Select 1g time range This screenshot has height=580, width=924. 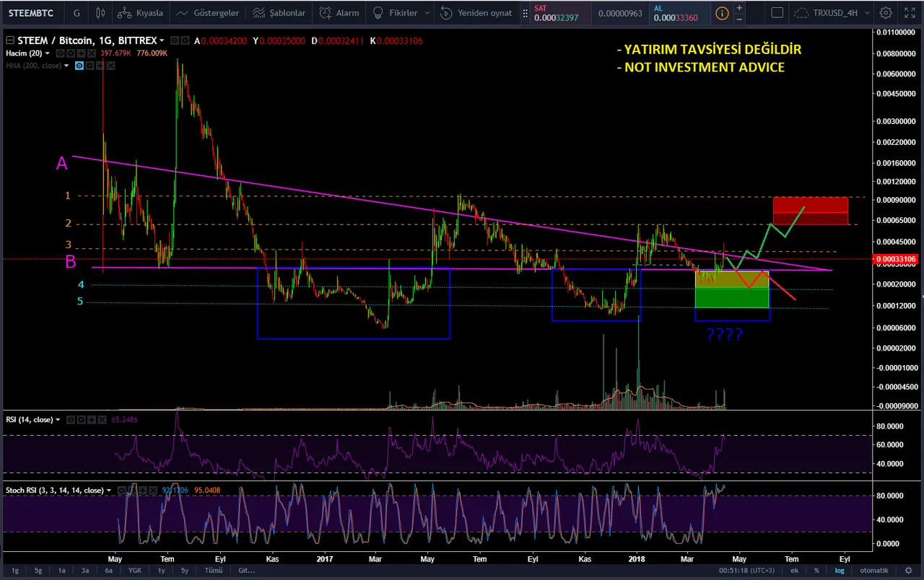click(14, 570)
